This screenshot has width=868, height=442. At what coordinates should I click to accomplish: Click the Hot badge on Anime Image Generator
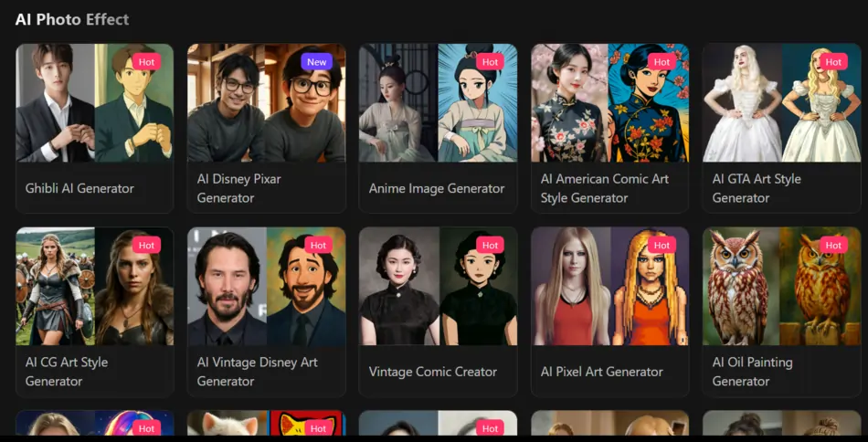pyautogui.click(x=490, y=62)
